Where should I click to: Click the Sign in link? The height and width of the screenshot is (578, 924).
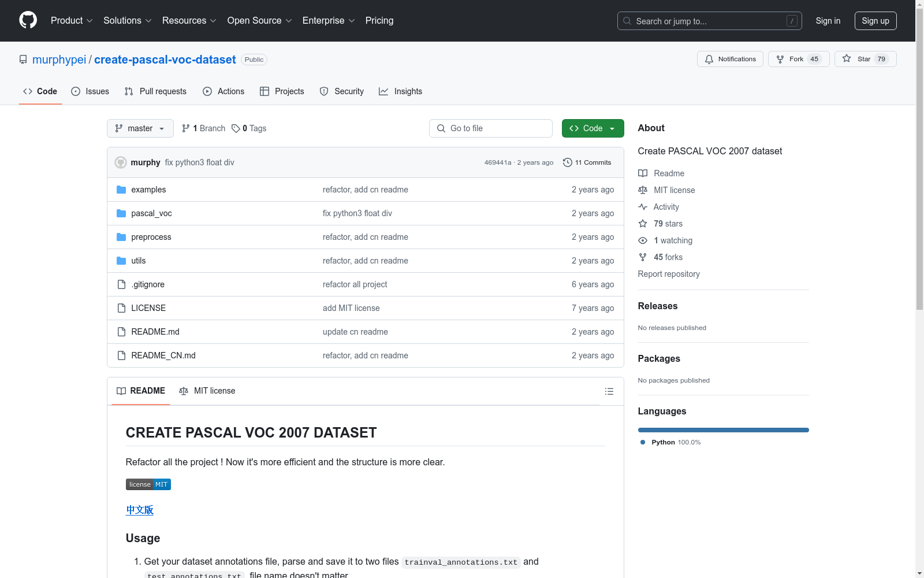pos(828,21)
